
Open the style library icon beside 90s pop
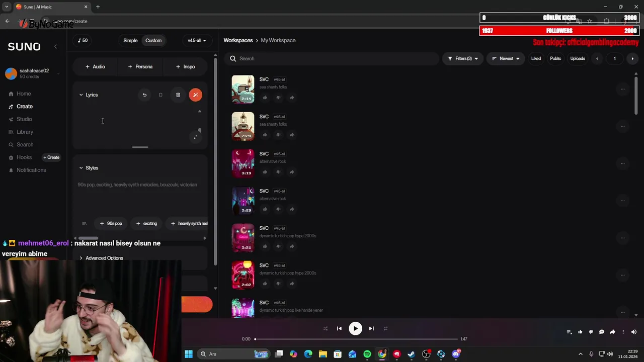click(x=84, y=223)
